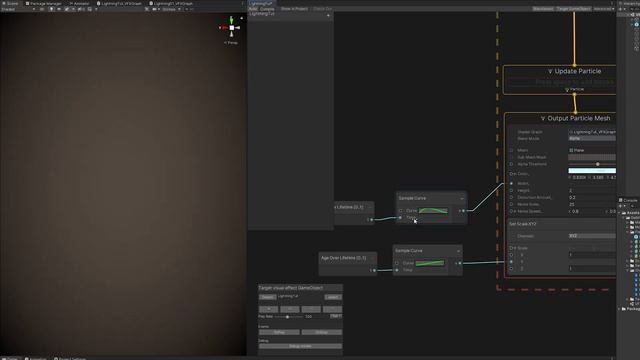Click curve preview in lower Sample Curve node
This screenshot has width=640, height=360.
coord(430,263)
